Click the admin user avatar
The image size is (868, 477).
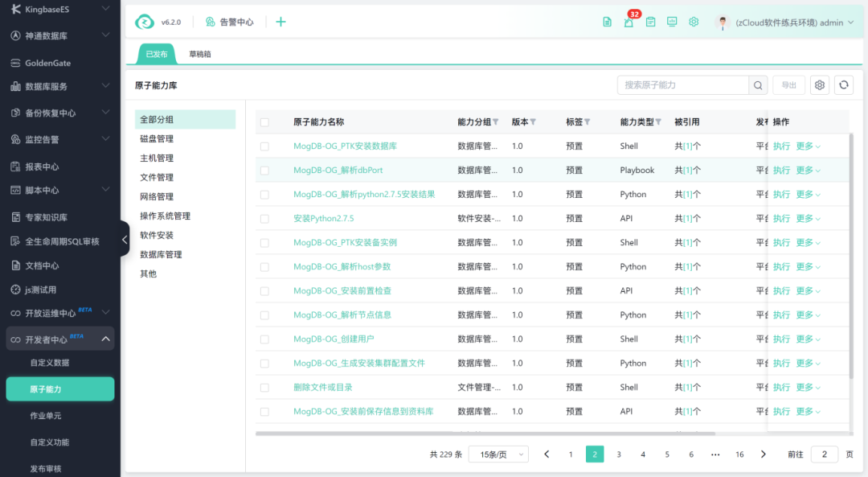tap(723, 23)
